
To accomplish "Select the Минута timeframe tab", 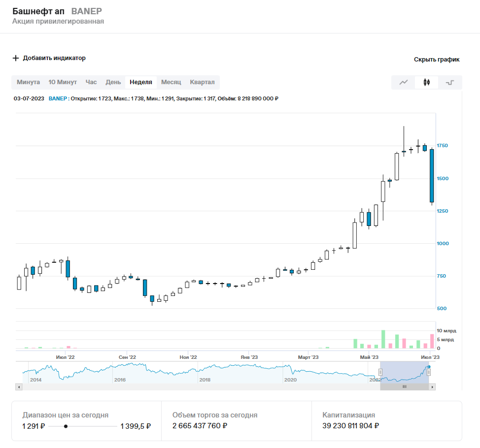I will [x=28, y=82].
